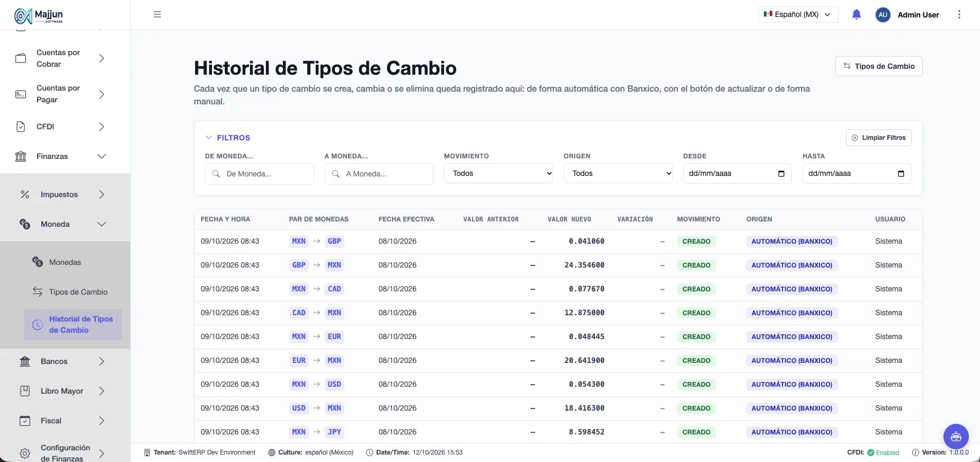The height and width of the screenshot is (462, 980).
Task: Click the Fecha y Hora column header
Action: [x=226, y=219]
